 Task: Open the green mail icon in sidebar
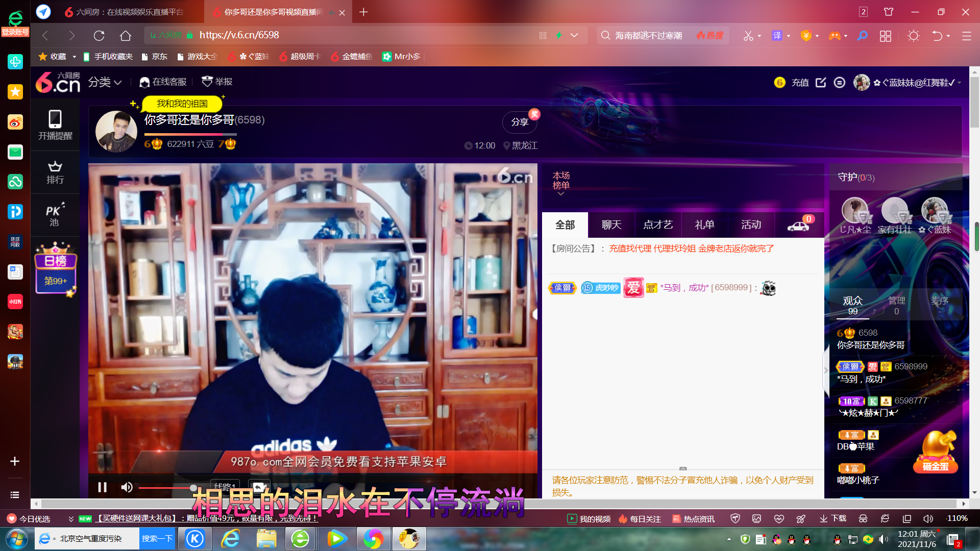click(x=15, y=152)
